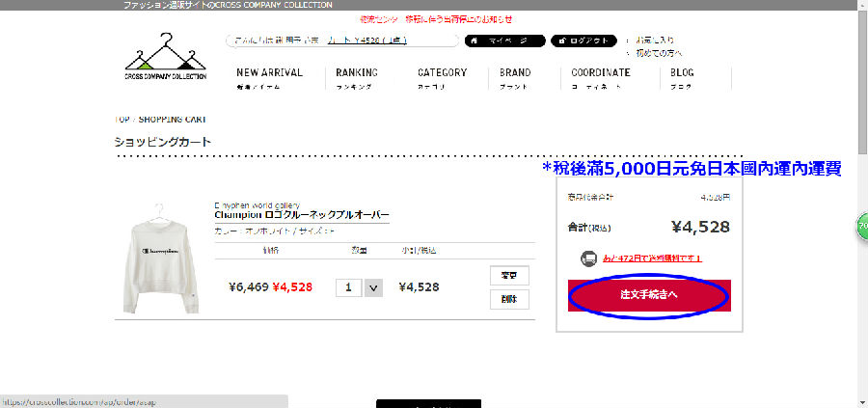This screenshot has width=868, height=408.
Task: Open My Page black pill button
Action: [x=504, y=41]
